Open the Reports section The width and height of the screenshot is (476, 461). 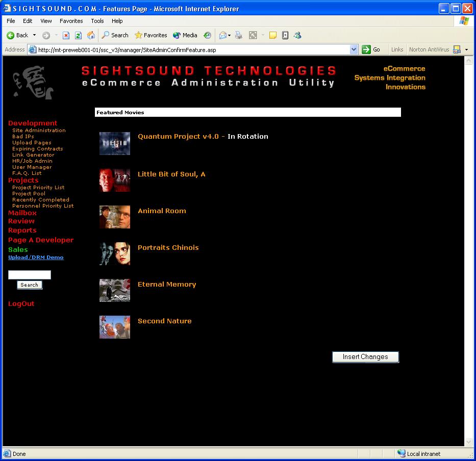(x=22, y=231)
